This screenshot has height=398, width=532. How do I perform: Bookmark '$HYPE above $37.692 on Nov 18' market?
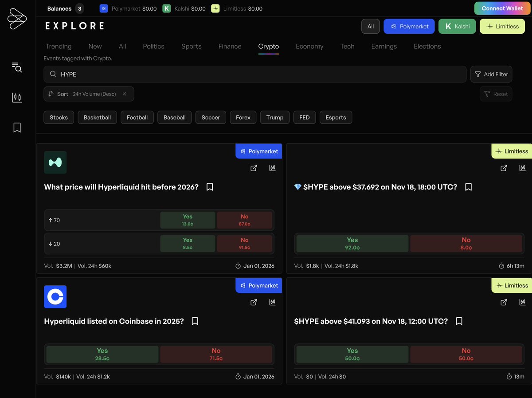tap(468, 187)
